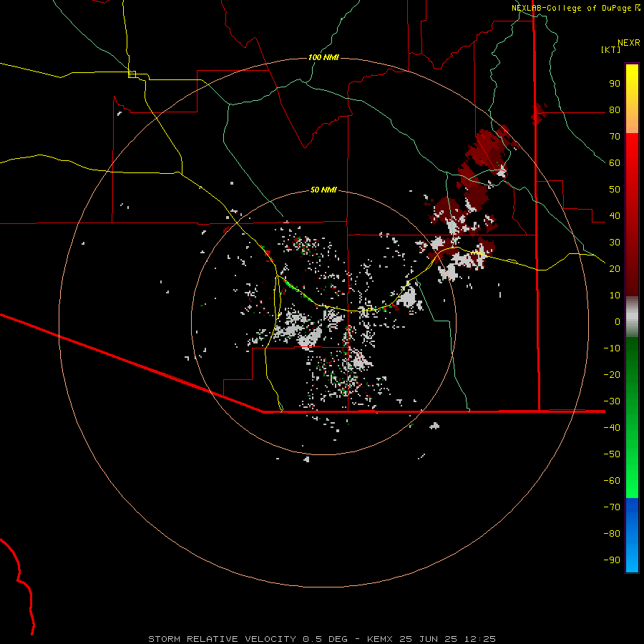Click STORM RELATIVE VELOCITY in the bottom caption
Screen dimensions: 644x644
[222, 639]
